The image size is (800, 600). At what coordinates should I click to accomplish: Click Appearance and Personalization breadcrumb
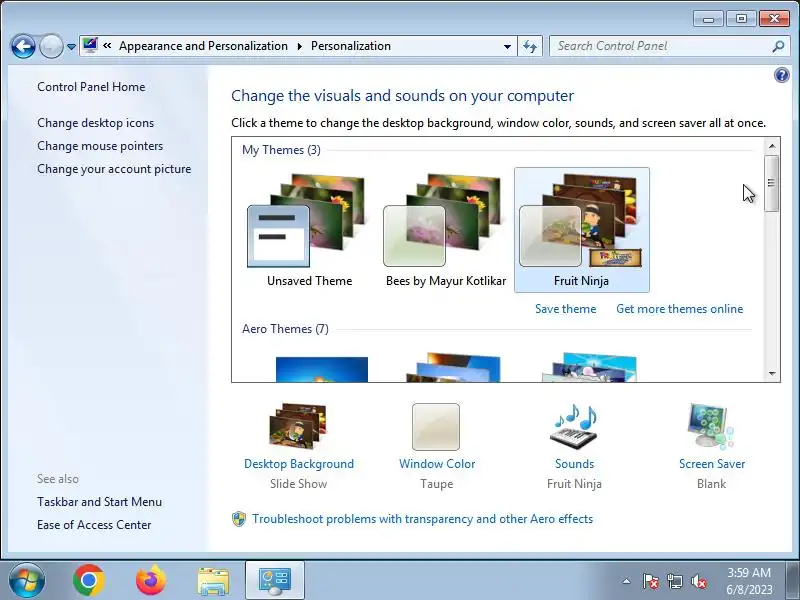pyautogui.click(x=203, y=46)
